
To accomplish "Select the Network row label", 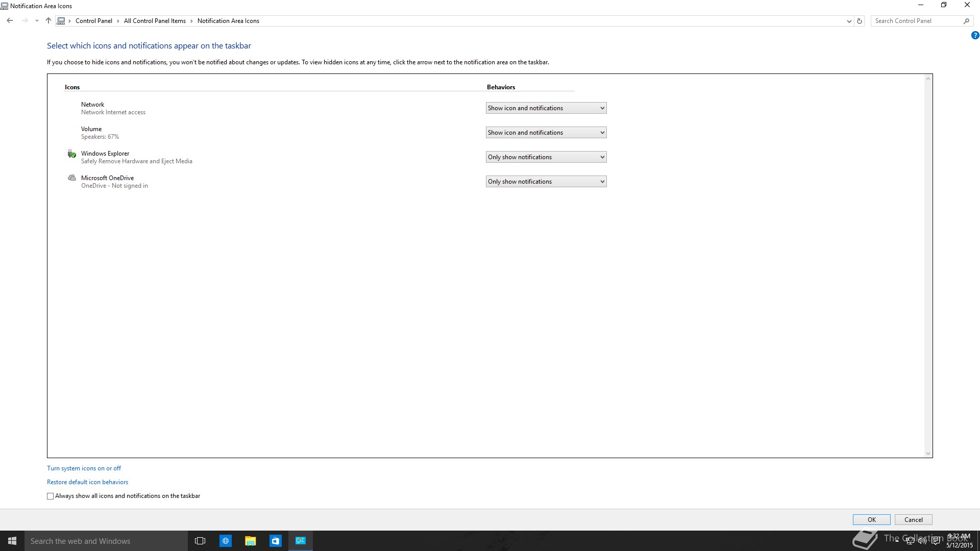I will pyautogui.click(x=92, y=105).
